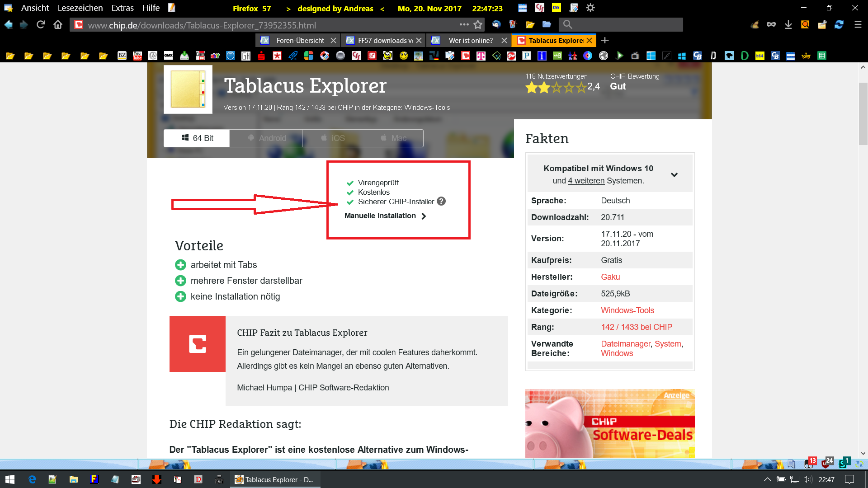Show hidden system tray icons
868x488 pixels.
(767, 479)
